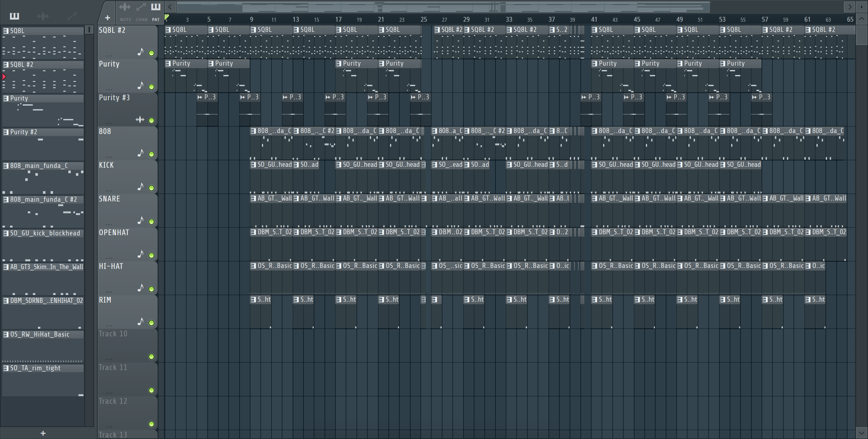
Task: Mute the SNARE track
Action: point(152,222)
